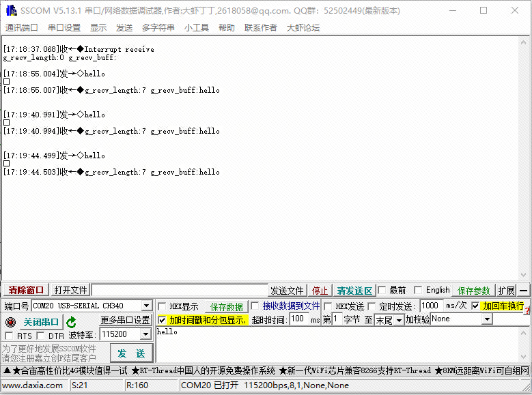Open the 发送 menu
The image size is (532, 395).
124,27
